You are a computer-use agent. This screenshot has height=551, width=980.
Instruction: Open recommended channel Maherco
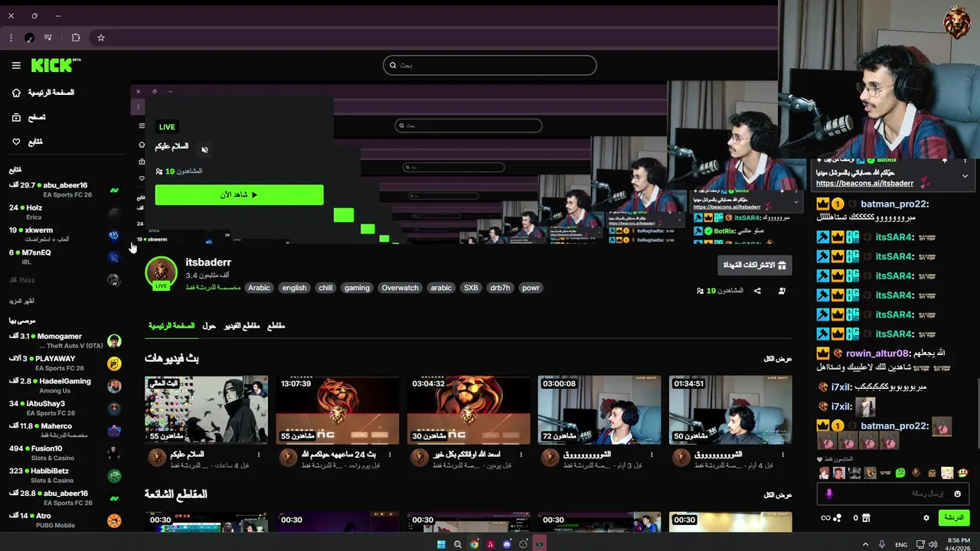tap(65, 430)
